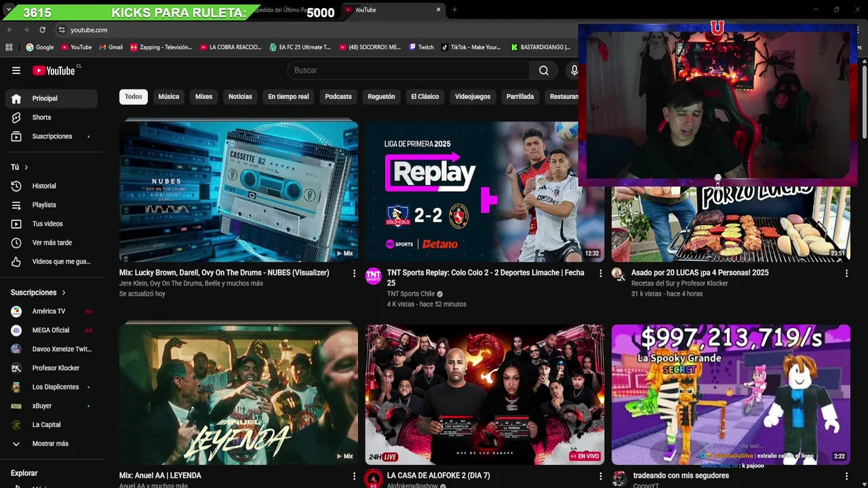Open Davoo Xeneize subscription channel

pos(52,349)
